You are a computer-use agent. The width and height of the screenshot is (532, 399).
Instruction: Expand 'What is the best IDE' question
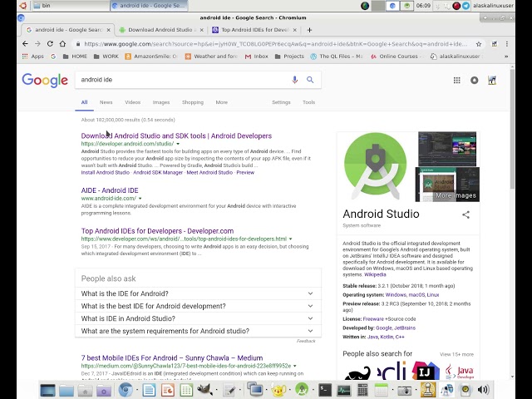[x=198, y=306]
